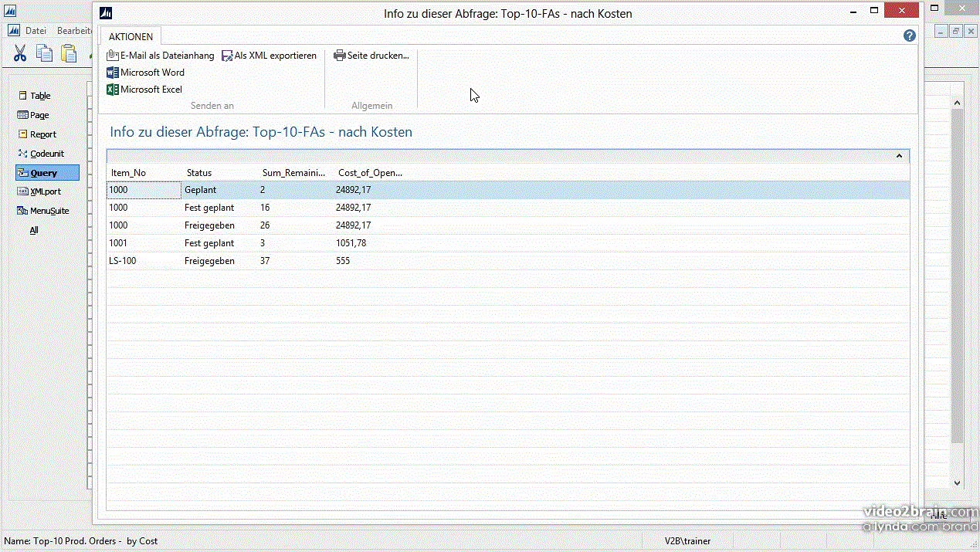Image resolution: width=980 pixels, height=552 pixels.
Task: Click the E-Mail als Dateianhang option
Action: tap(161, 56)
